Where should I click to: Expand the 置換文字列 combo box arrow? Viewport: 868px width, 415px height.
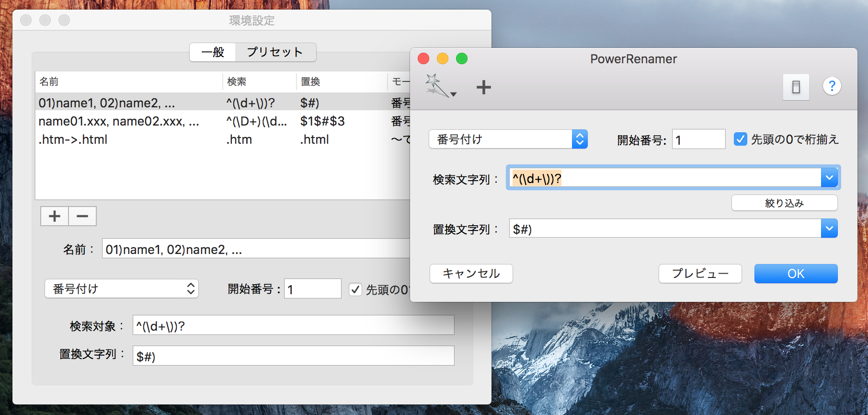(829, 229)
